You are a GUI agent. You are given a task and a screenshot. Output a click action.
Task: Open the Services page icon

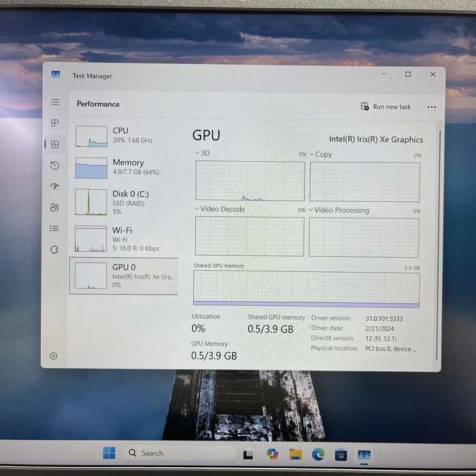(54, 250)
